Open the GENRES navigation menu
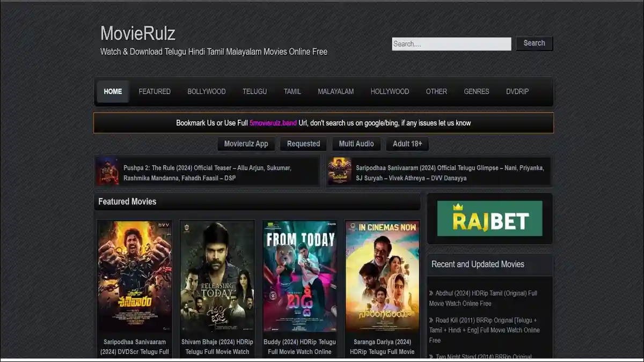Viewport: 644px width, 362px height. (x=476, y=91)
